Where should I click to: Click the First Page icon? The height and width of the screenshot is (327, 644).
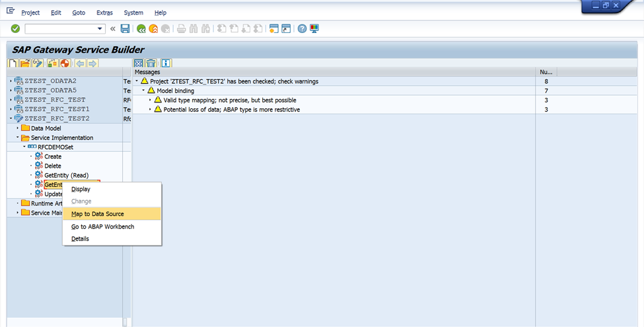pyautogui.click(x=221, y=28)
